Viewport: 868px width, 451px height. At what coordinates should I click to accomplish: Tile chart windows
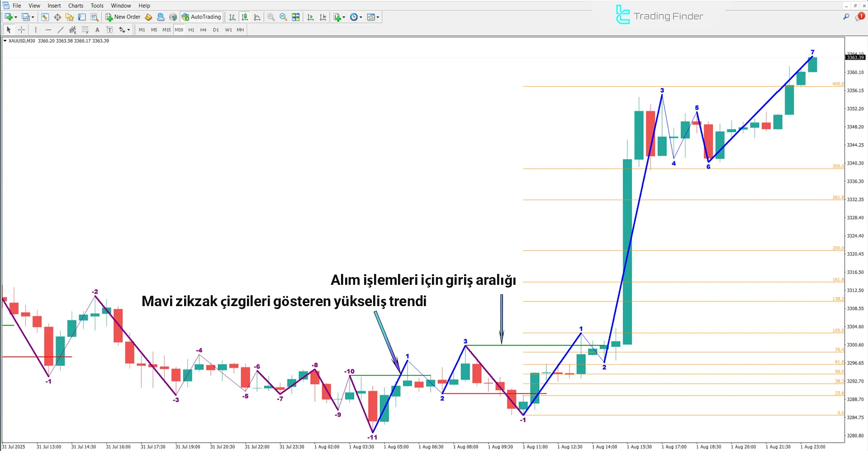click(295, 17)
